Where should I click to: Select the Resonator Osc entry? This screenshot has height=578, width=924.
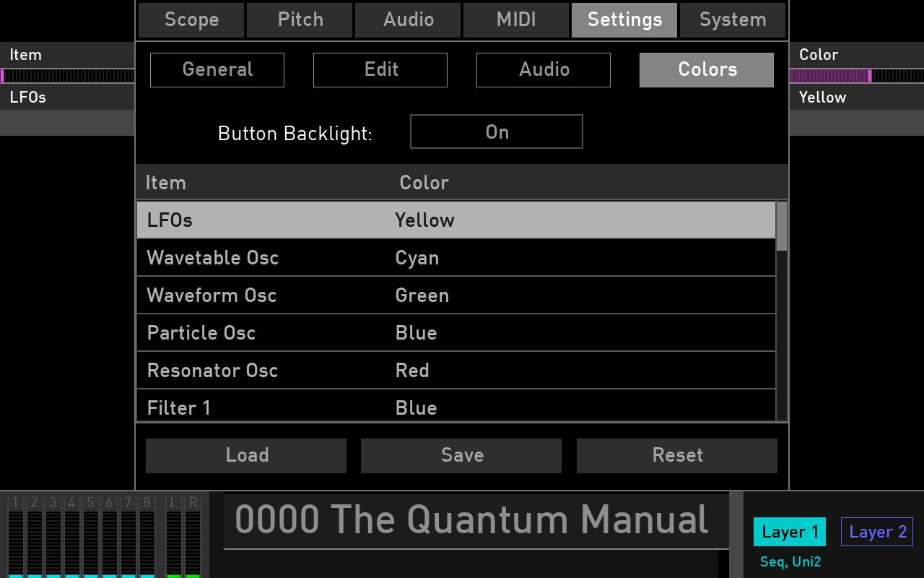[289, 370]
